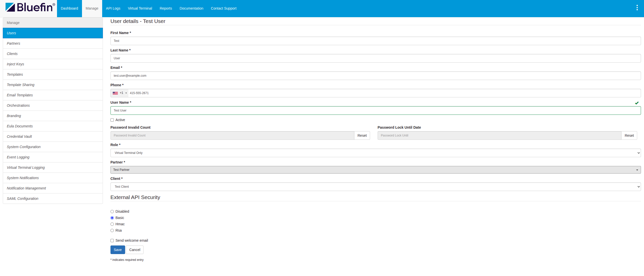Open the Role dropdown
644x276 pixels.
pyautogui.click(x=375, y=153)
